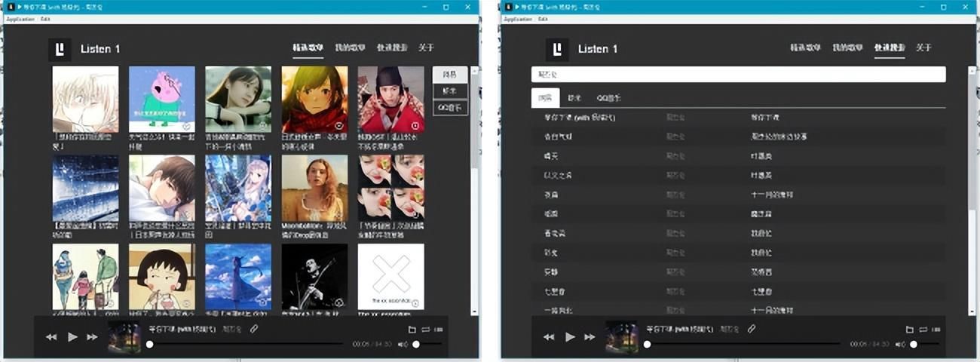
Task: Toggle repeat mode icon in left player
Action: click(x=425, y=330)
